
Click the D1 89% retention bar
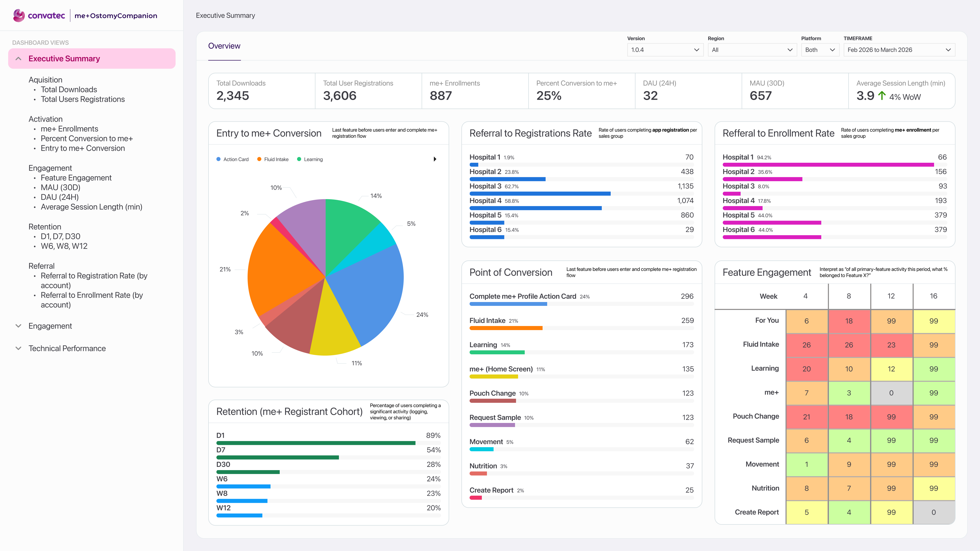tap(316, 443)
